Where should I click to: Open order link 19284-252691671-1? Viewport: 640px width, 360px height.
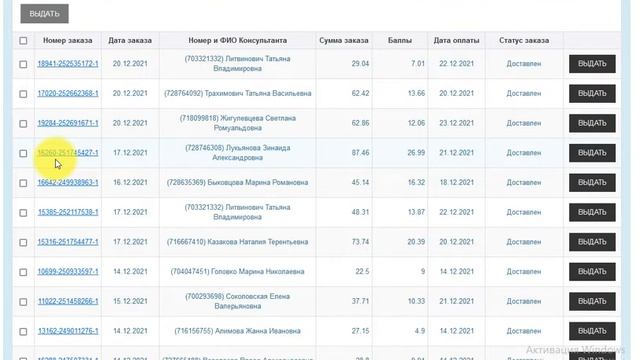pyautogui.click(x=68, y=123)
